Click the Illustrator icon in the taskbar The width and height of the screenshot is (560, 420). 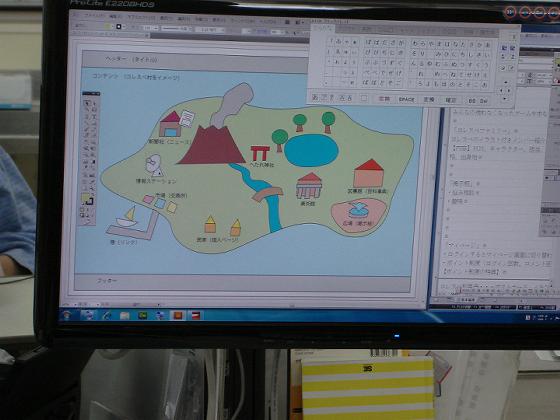(178, 315)
